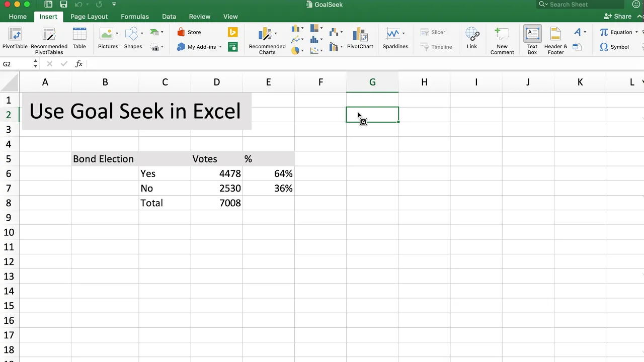
Task: Open the Page Layout tab
Action: click(89, 17)
